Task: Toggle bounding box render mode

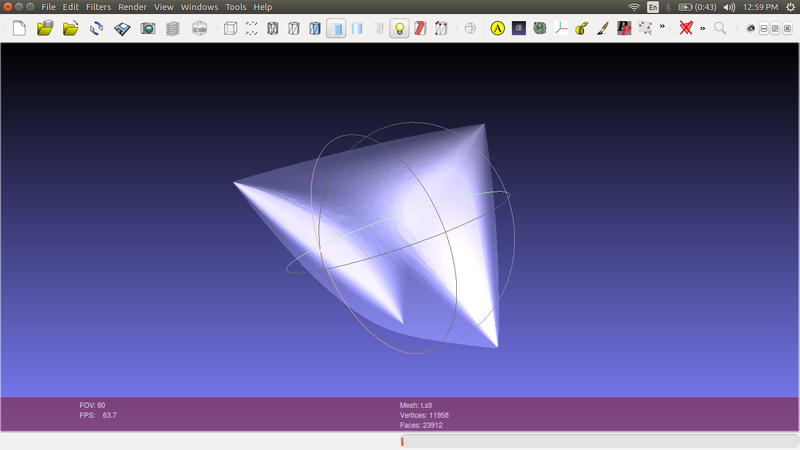Action: pos(231,28)
